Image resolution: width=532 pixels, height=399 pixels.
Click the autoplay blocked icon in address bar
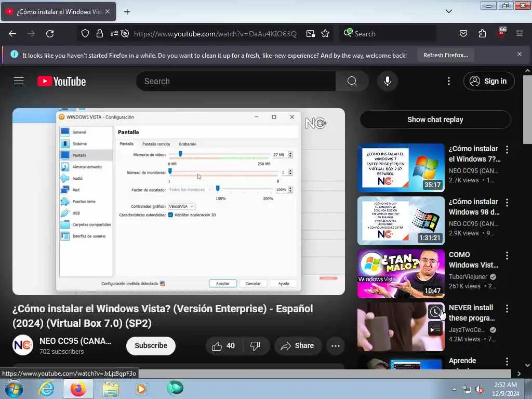125,33
